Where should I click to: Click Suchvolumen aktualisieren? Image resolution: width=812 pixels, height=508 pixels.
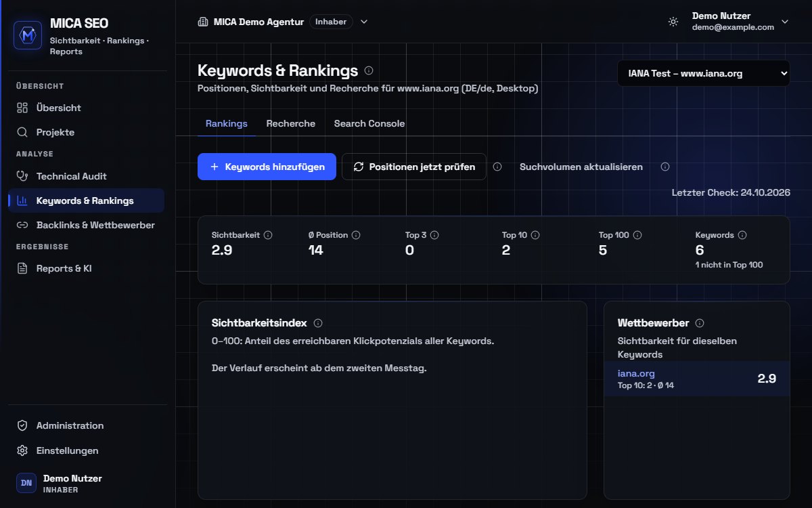click(x=581, y=167)
